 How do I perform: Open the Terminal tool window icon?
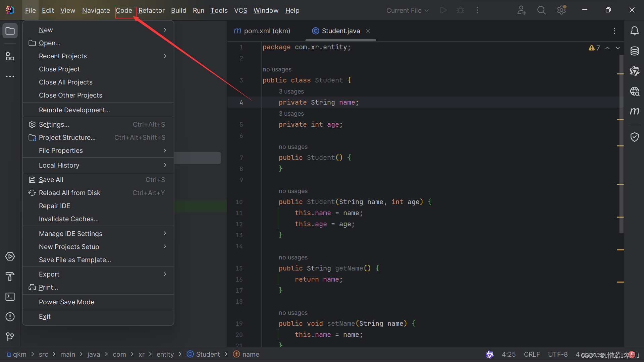10,297
